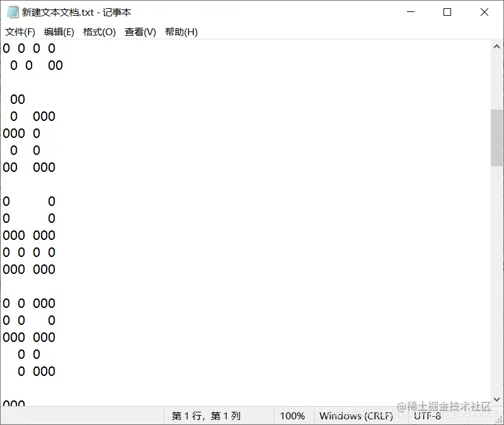The width and height of the screenshot is (504, 425).
Task: Click the Notepad icon in title bar
Action: pos(13,12)
